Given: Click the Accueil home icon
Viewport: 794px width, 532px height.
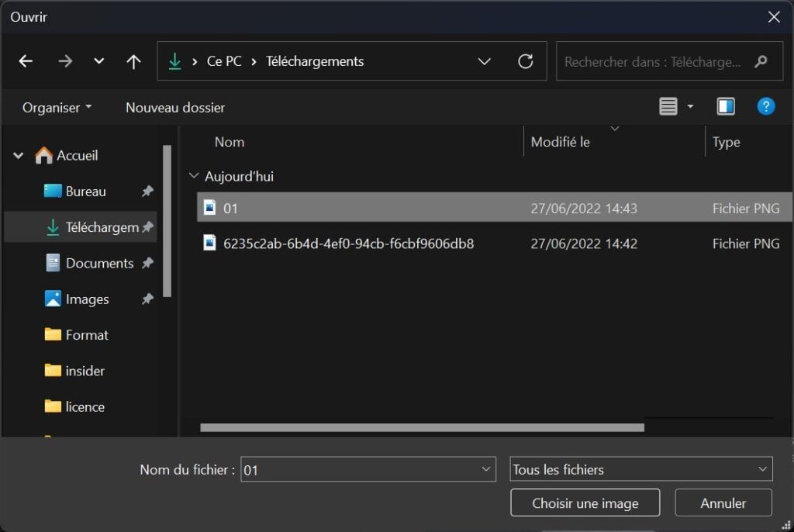Looking at the screenshot, I should (43, 155).
